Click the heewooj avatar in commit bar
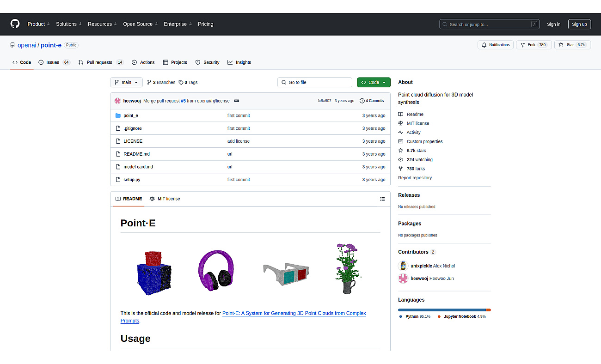This screenshot has height=364, width=601. click(118, 101)
